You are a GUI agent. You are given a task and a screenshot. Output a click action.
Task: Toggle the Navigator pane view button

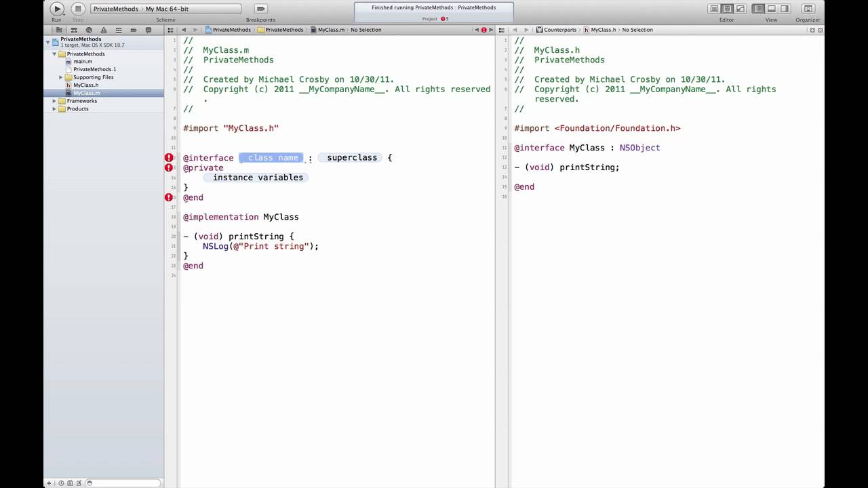click(759, 9)
